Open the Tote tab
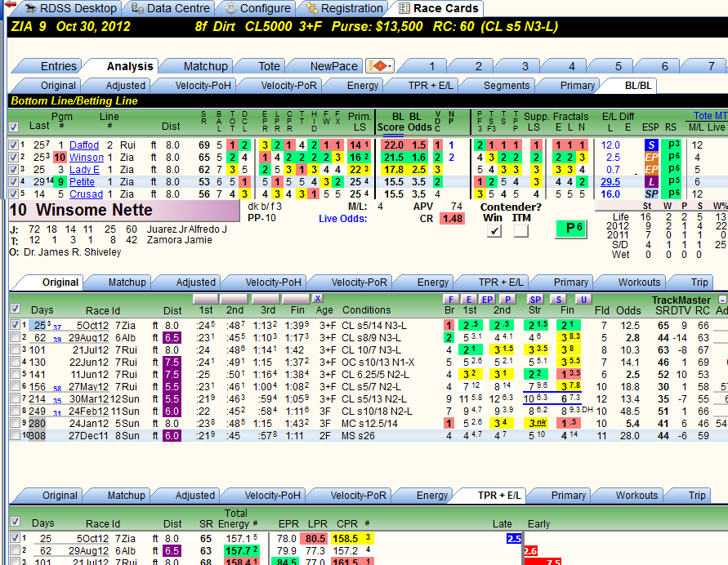Image resolution: width=728 pixels, height=565 pixels. point(269,66)
